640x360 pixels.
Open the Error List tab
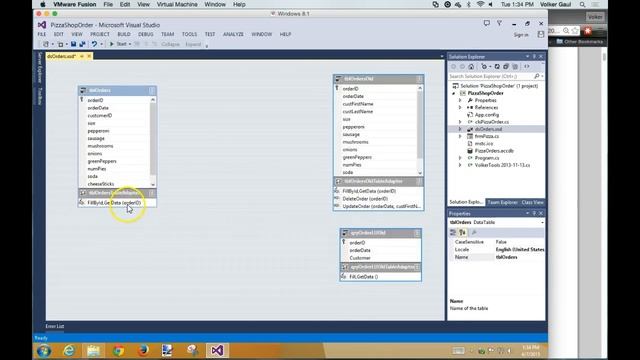pyautogui.click(x=55, y=327)
